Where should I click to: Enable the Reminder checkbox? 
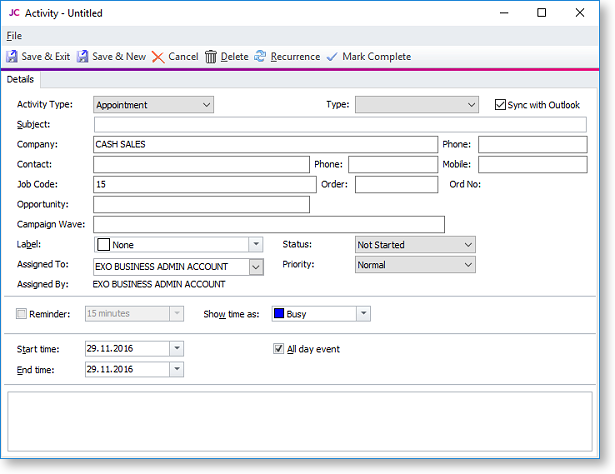click(23, 314)
